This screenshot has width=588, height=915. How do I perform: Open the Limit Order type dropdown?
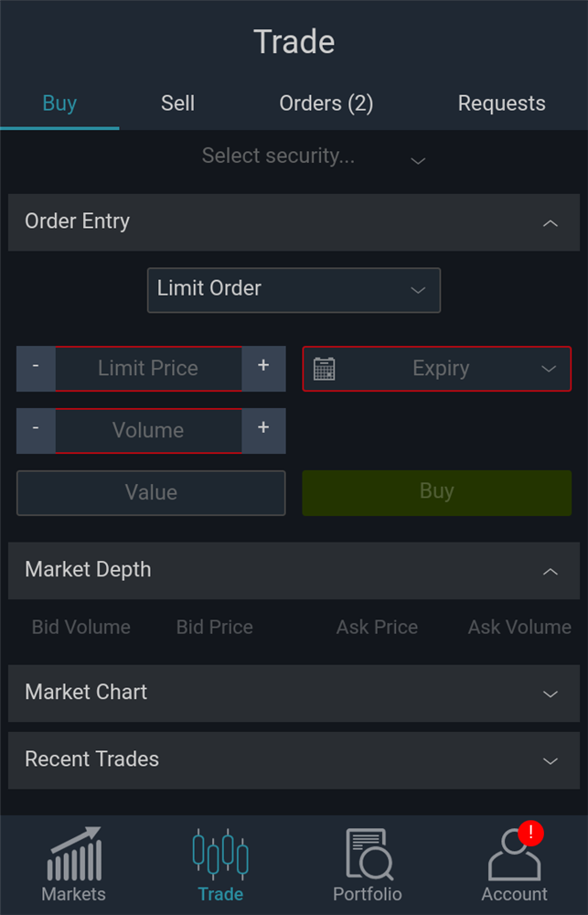point(294,289)
